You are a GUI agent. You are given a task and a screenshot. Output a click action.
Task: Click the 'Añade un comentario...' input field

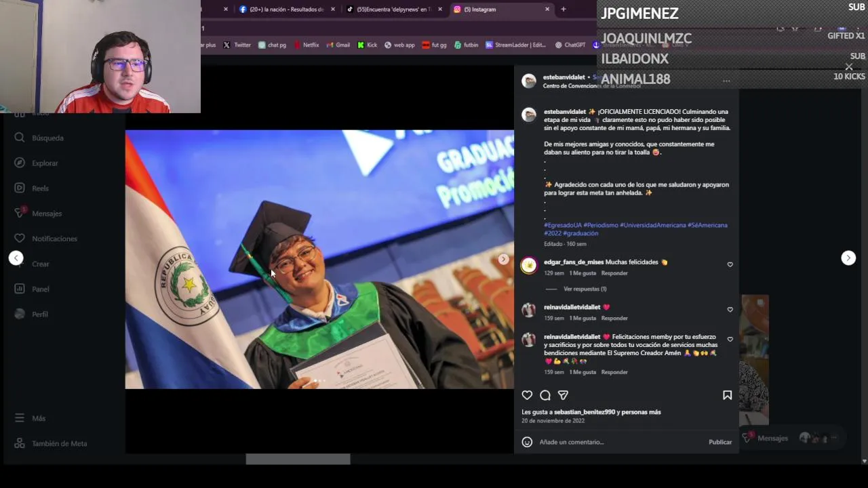click(x=620, y=442)
